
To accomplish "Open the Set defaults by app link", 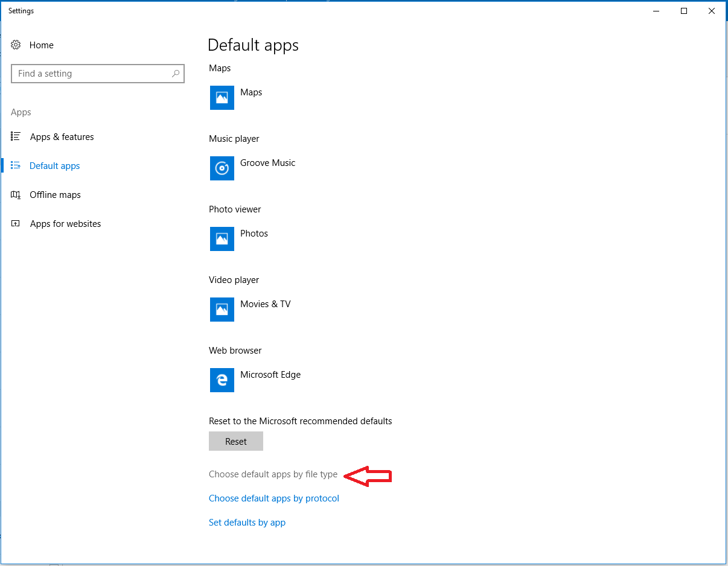I will (x=247, y=523).
